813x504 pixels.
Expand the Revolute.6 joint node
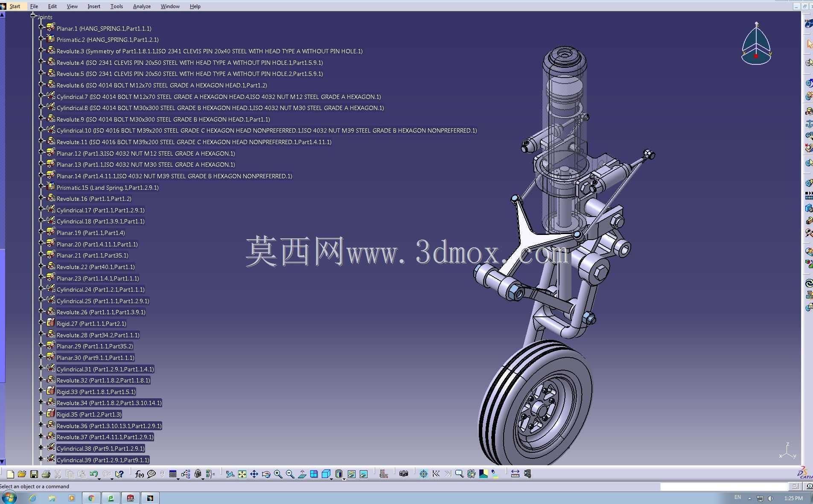[41, 84]
